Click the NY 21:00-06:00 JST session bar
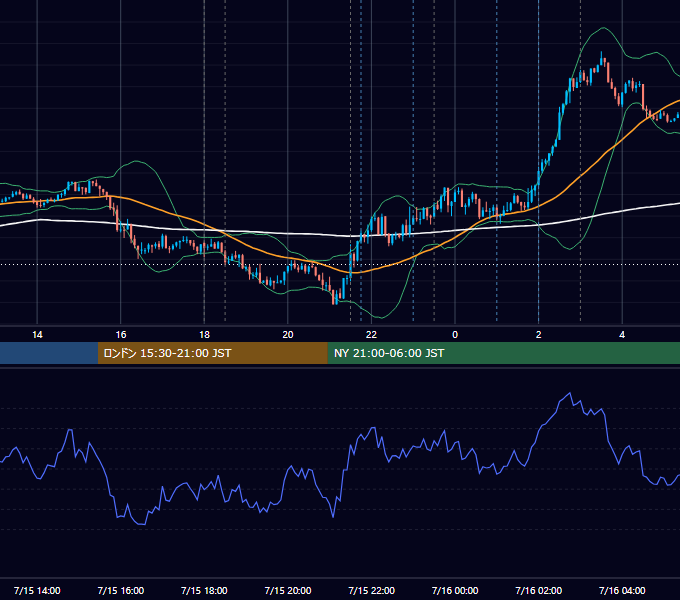680x600 pixels. point(503,353)
